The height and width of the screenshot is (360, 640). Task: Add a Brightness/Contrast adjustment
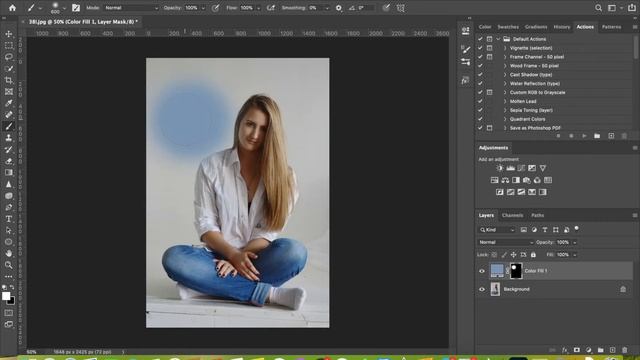[x=500, y=168]
